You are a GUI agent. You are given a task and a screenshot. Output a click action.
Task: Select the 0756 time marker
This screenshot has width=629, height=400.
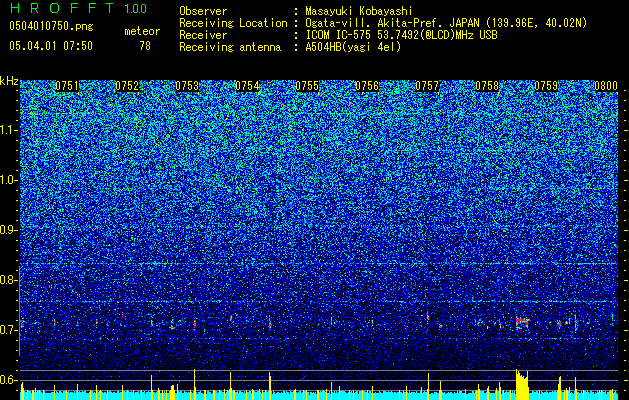point(367,86)
